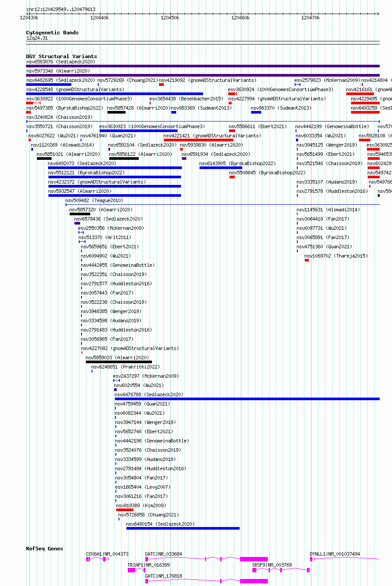Open variant nsv983369 (Sudmant2013)
Image resolution: width=392 pixels, height=586 pixels.
pos(201,108)
